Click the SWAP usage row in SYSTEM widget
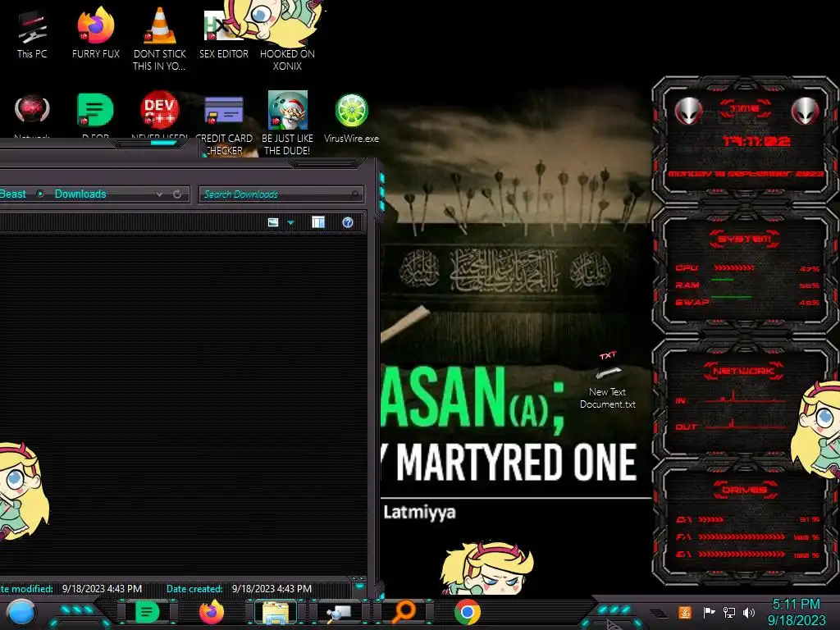 [747, 302]
